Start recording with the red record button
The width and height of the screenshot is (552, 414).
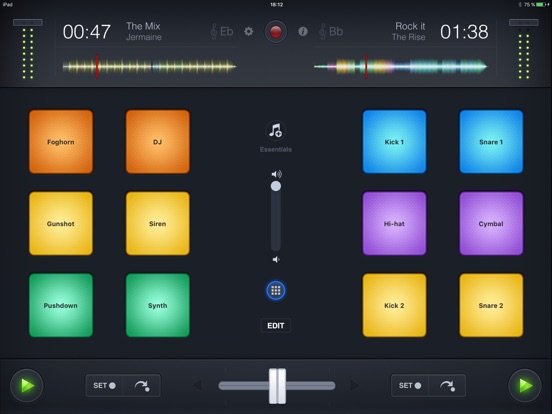point(276,32)
